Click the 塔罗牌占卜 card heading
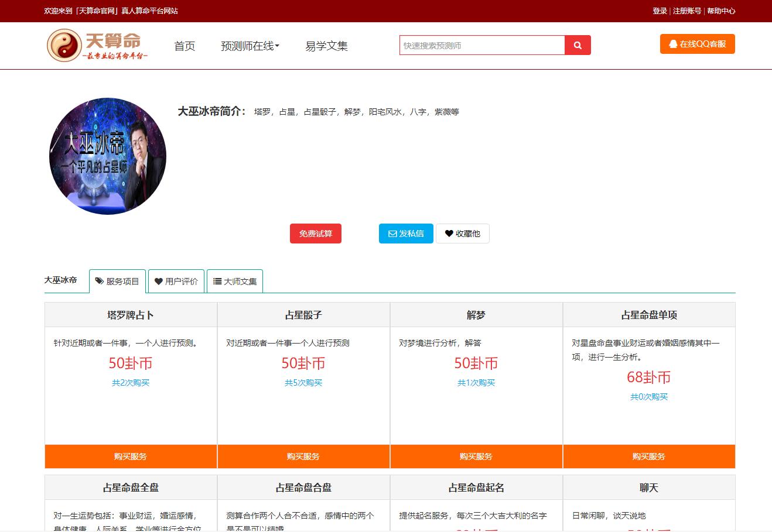 (x=131, y=315)
